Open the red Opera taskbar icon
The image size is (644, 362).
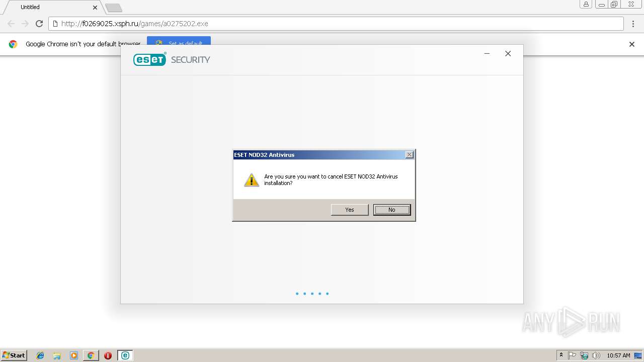(108, 355)
